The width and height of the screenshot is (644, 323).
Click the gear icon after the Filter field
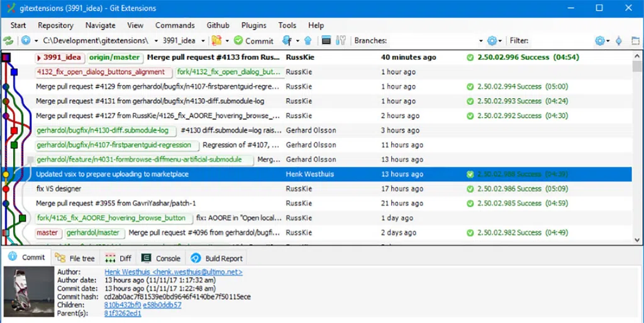pyautogui.click(x=599, y=41)
